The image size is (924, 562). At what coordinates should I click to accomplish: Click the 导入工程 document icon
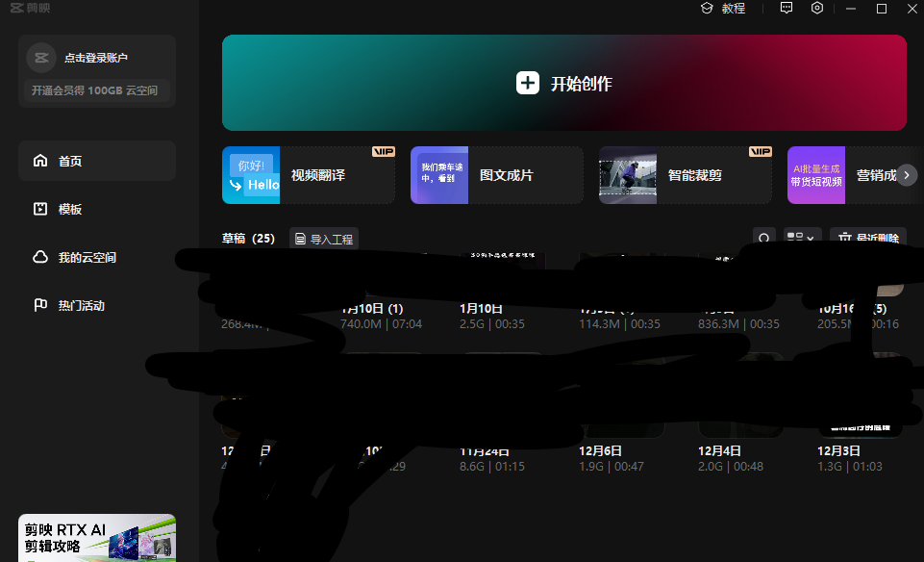(x=300, y=239)
